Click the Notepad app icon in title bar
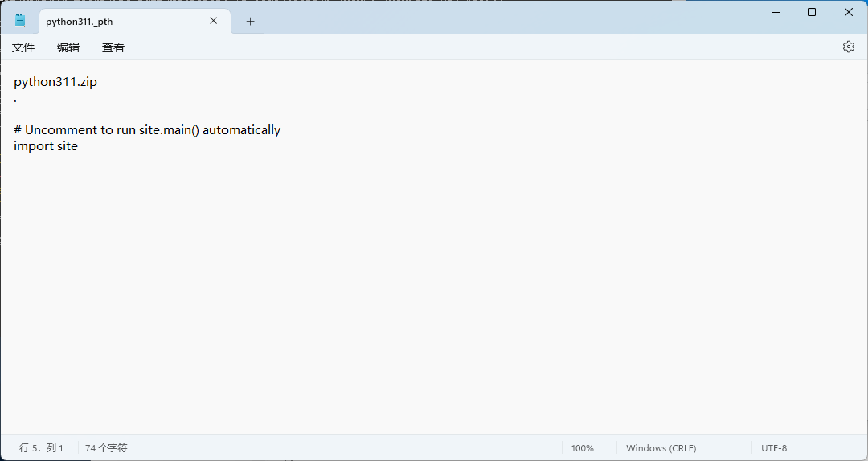Screen dimensions: 868x461 [20, 22]
